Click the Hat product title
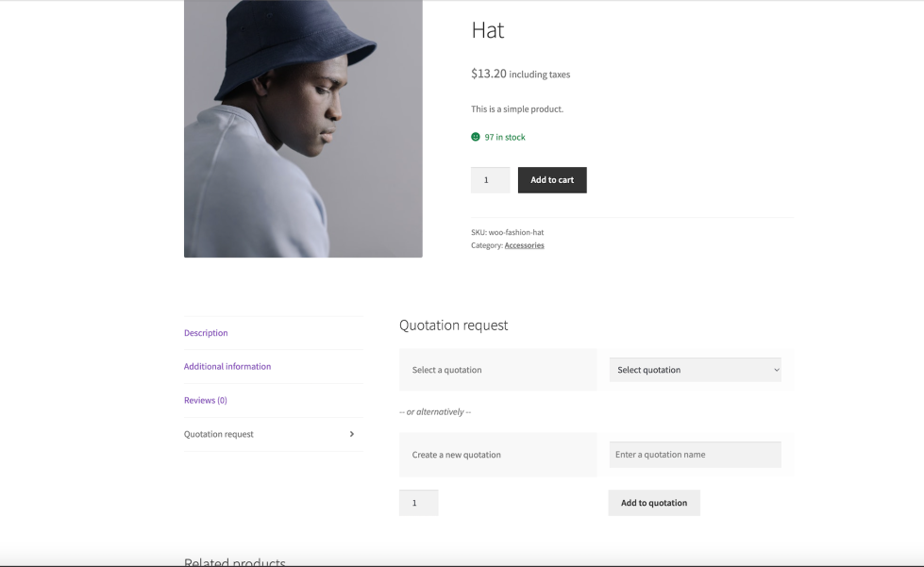 point(488,30)
